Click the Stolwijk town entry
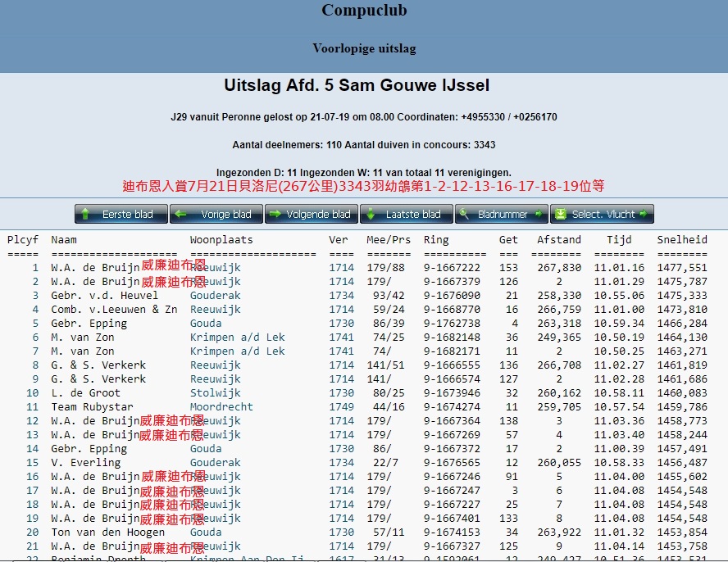This screenshot has width=728, height=562. (x=216, y=393)
